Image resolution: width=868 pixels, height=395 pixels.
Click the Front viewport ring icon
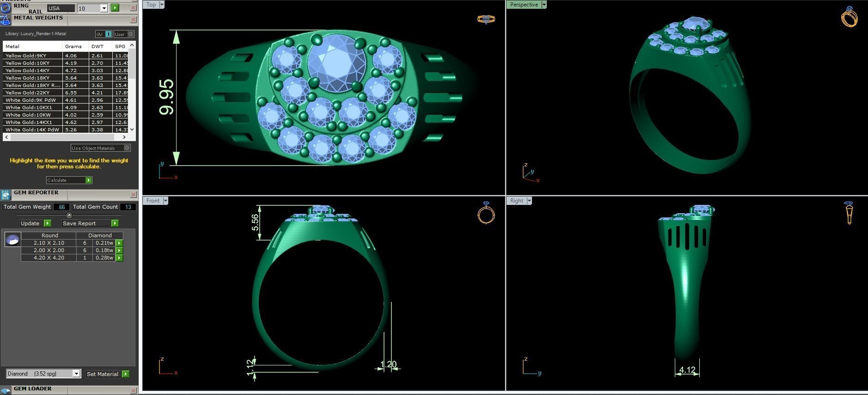tap(486, 212)
